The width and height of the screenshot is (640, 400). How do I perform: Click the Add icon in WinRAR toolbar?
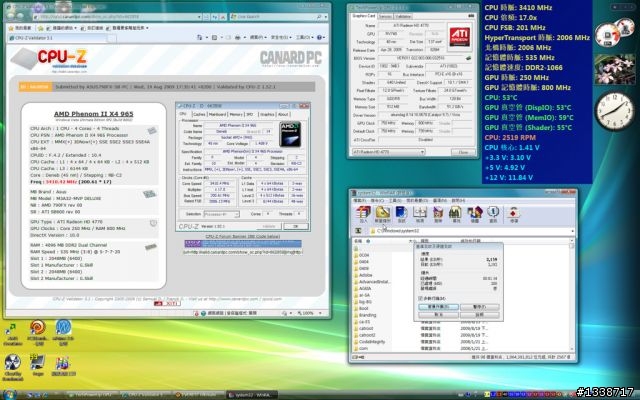363,215
